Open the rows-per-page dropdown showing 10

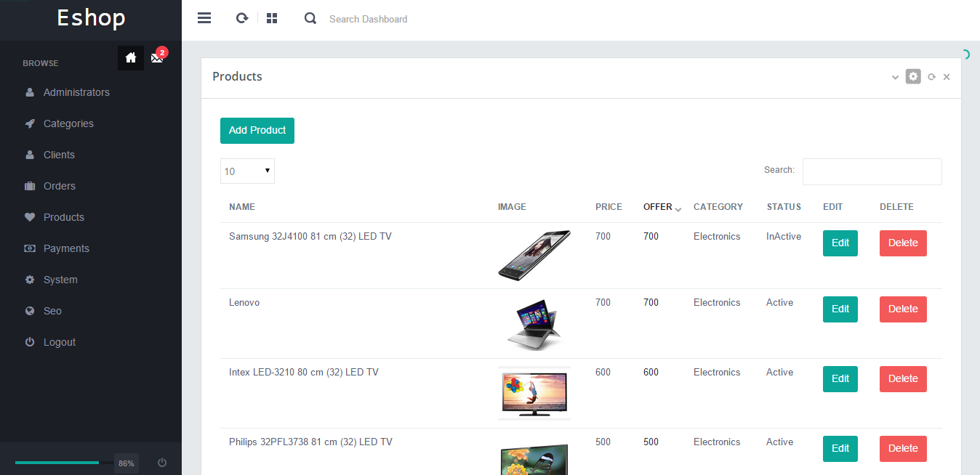coord(247,171)
